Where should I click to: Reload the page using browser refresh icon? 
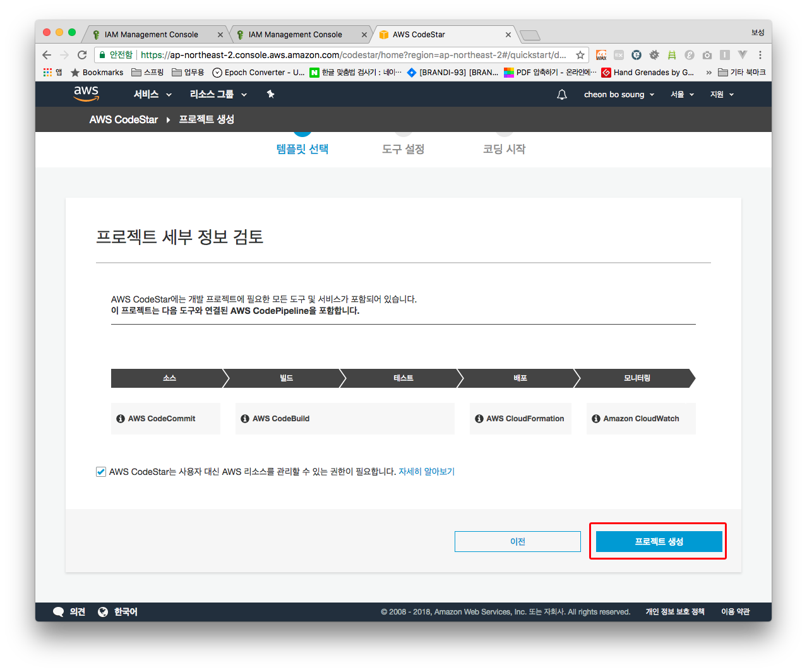82,55
